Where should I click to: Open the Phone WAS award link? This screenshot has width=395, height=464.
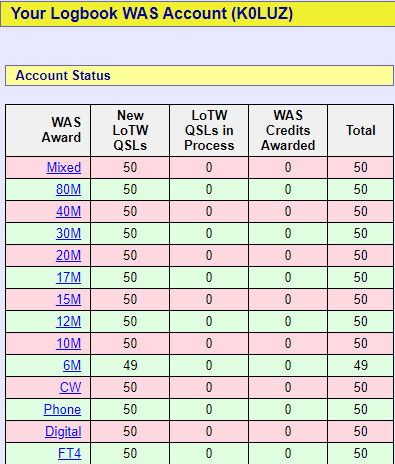(x=62, y=409)
